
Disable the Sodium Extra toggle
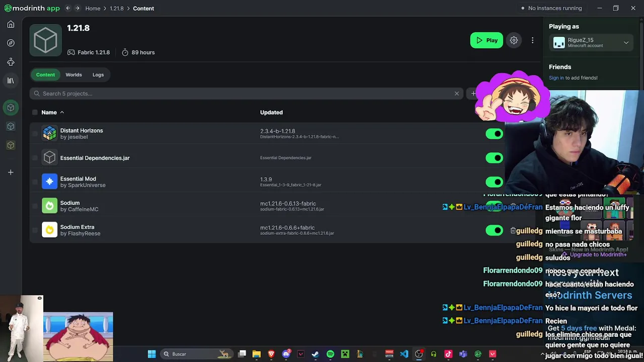pos(494,230)
